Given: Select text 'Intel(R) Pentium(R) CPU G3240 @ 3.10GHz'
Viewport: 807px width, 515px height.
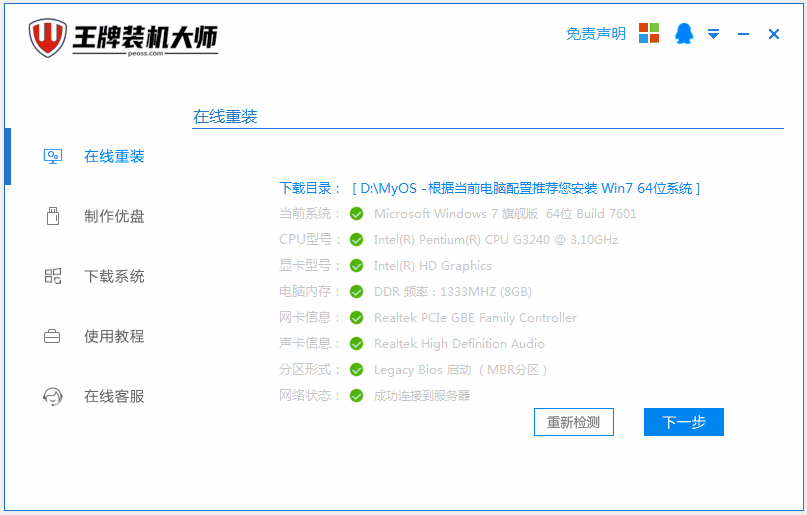Looking at the screenshot, I should (x=496, y=240).
